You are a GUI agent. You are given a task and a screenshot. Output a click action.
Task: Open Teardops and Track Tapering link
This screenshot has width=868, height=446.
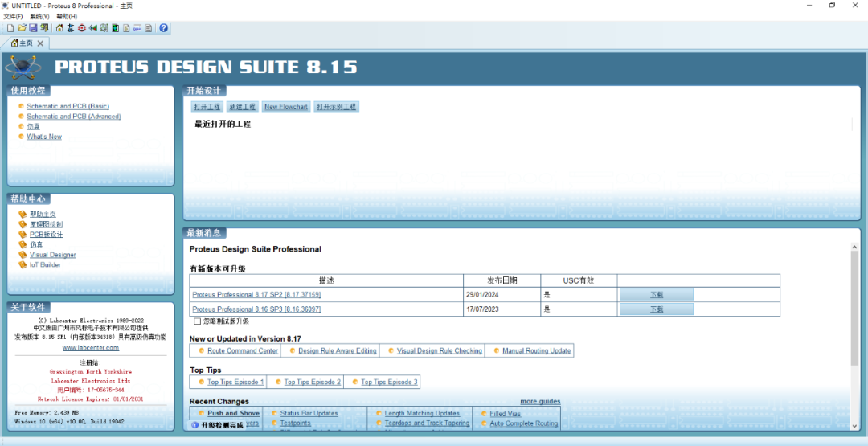pos(427,423)
